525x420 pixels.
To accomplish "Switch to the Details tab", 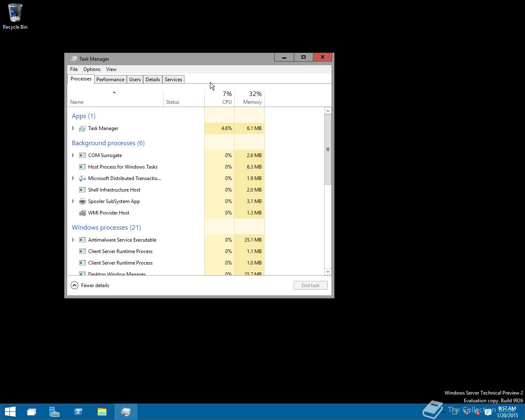I will tap(153, 80).
